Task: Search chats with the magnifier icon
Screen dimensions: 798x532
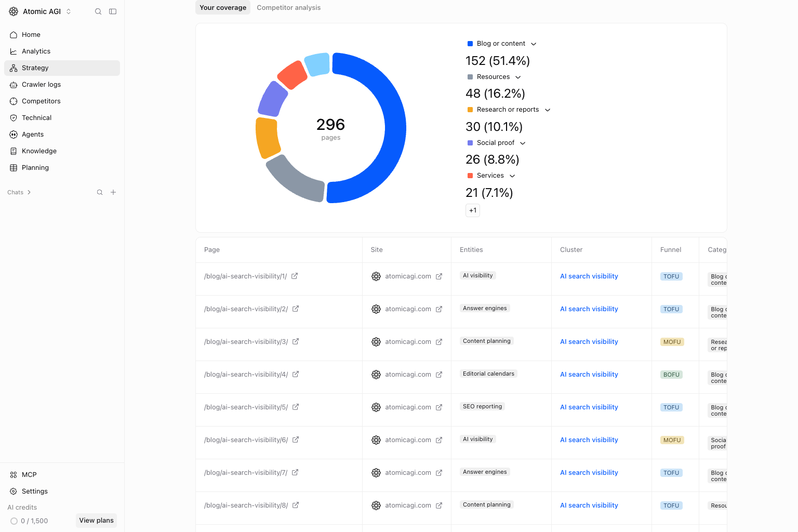Action: pyautogui.click(x=100, y=192)
